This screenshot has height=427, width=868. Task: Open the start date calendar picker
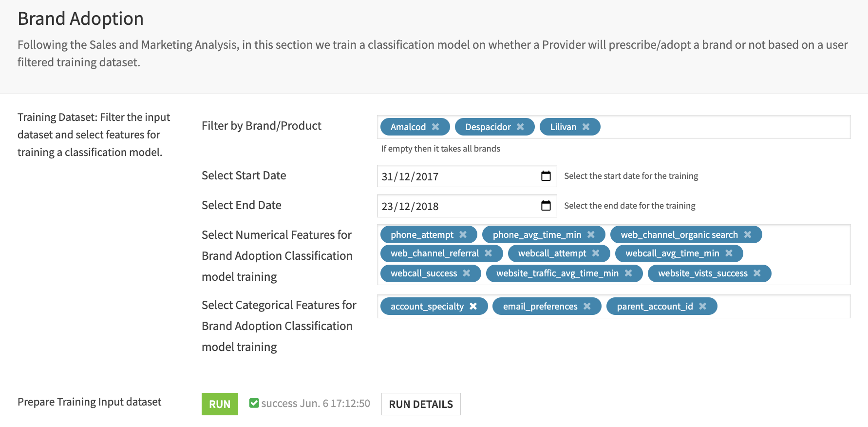pyautogui.click(x=546, y=176)
